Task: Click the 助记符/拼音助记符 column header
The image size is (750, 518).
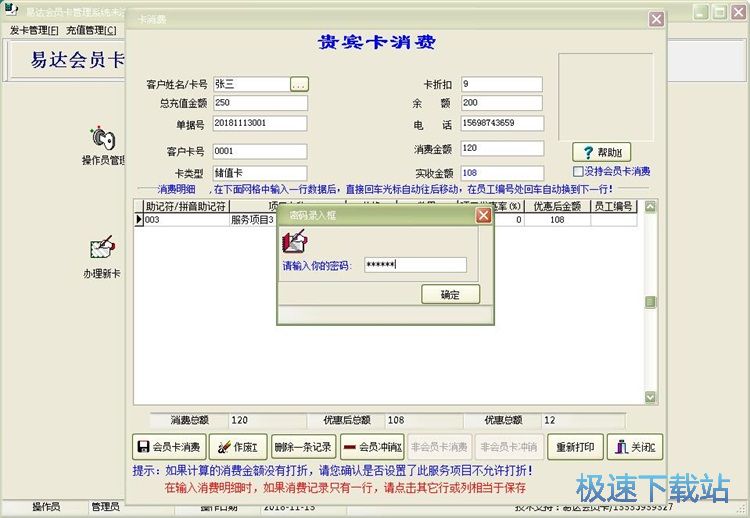Action: [x=187, y=206]
